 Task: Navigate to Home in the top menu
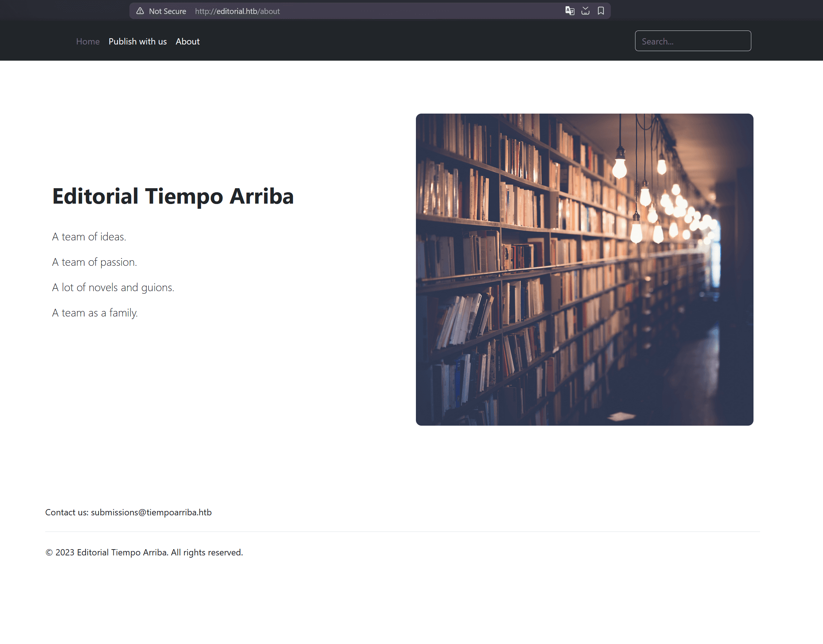pyautogui.click(x=88, y=42)
